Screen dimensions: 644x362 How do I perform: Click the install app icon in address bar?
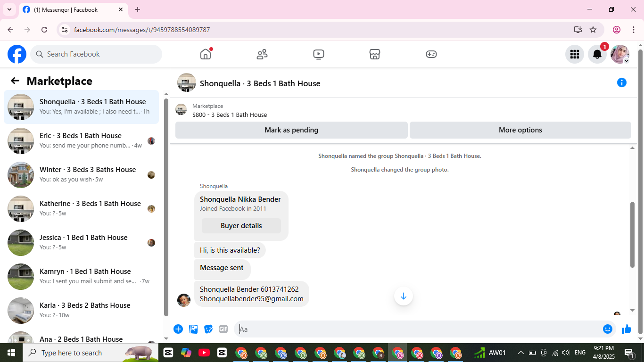578,30
